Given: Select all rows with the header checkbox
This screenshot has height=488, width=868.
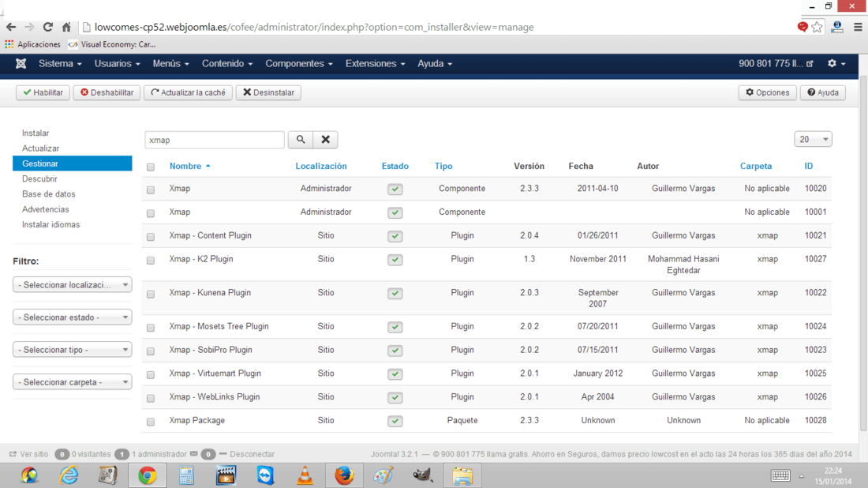Looking at the screenshot, I should (x=151, y=167).
